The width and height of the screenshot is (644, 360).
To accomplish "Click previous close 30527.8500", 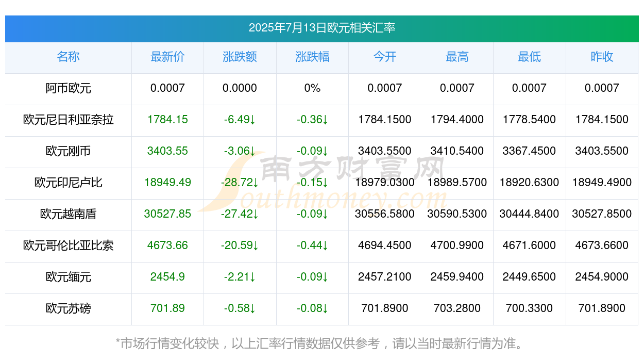I will [602, 214].
